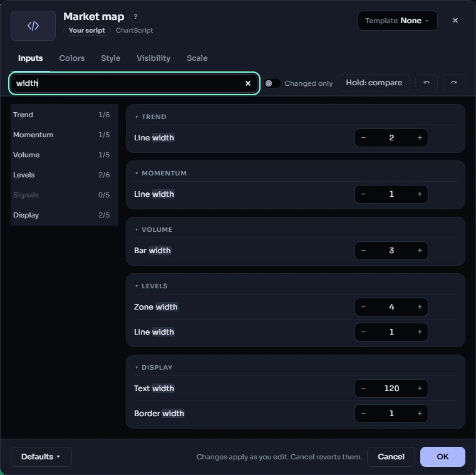This screenshot has width=476, height=475.
Task: Click the Zone width label
Action: (156, 307)
